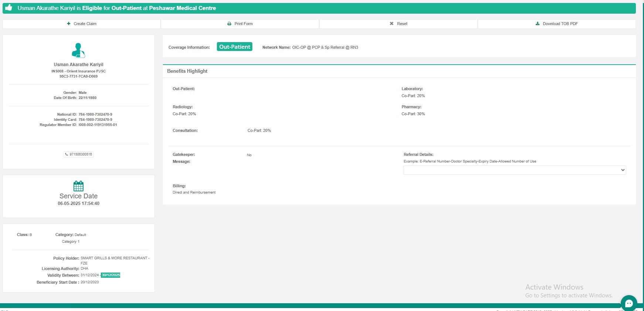The image size is (644, 311).
Task: Click the calendar icon above Service Date
Action: tap(78, 186)
